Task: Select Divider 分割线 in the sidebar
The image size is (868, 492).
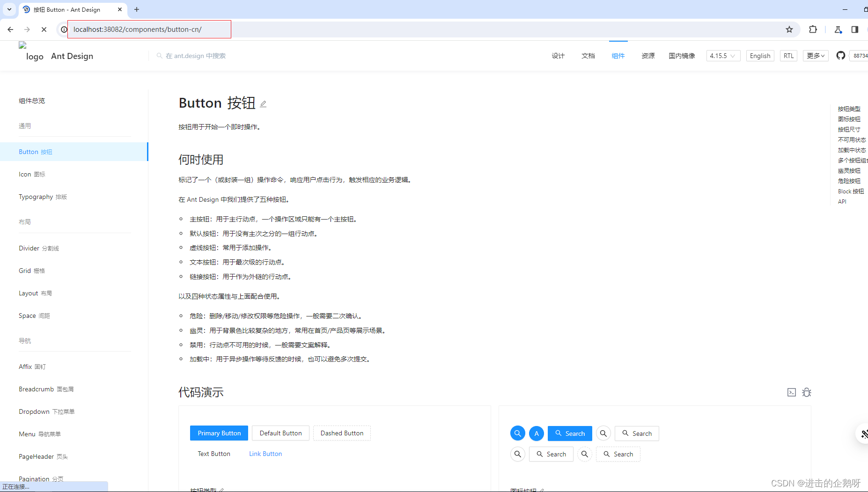Action: pyautogui.click(x=74, y=248)
